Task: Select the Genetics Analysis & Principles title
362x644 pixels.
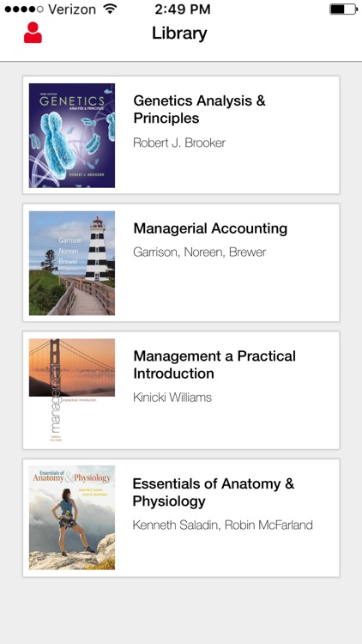Action: point(200,109)
